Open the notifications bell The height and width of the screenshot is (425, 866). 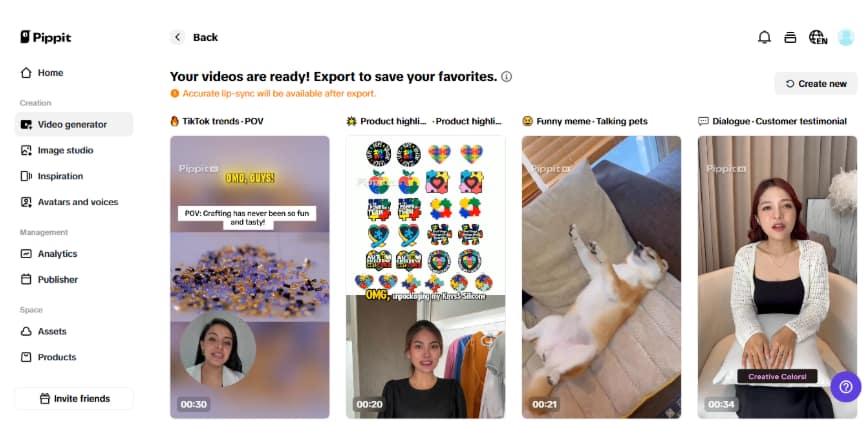[764, 38]
